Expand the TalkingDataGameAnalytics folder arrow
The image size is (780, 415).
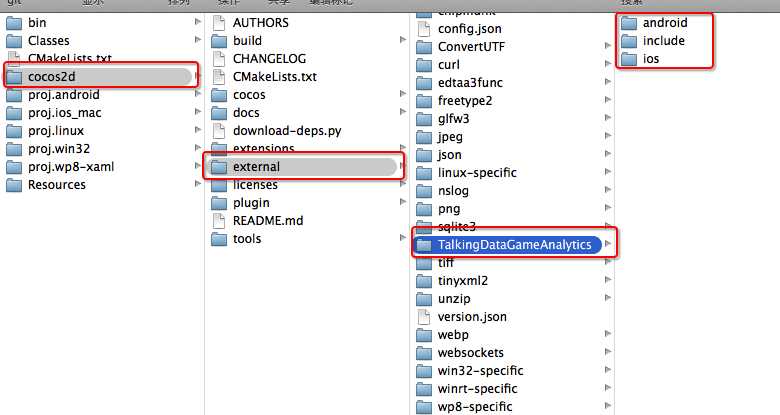pos(607,243)
